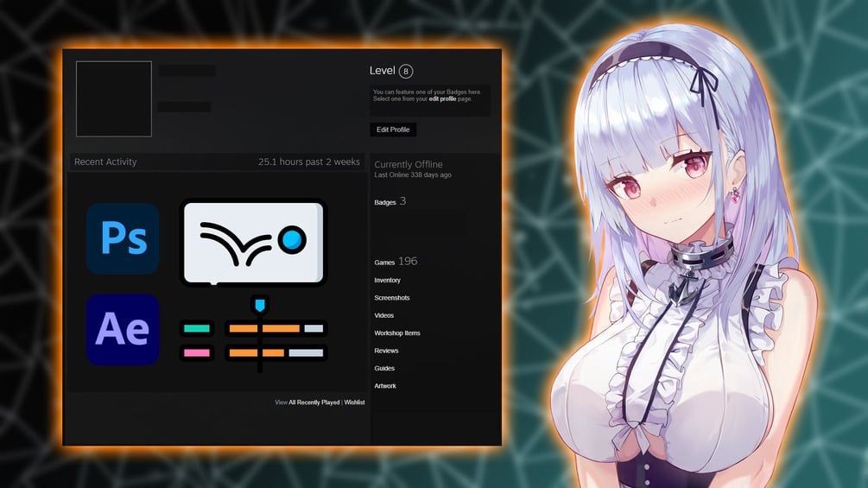868x488 pixels.
Task: Open the Reviews link
Action: pyautogui.click(x=386, y=351)
